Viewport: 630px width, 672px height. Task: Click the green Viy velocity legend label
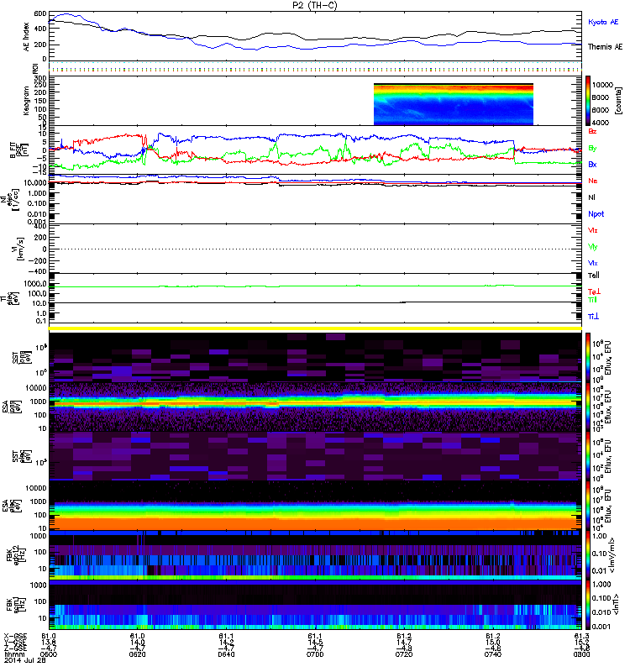(x=593, y=247)
